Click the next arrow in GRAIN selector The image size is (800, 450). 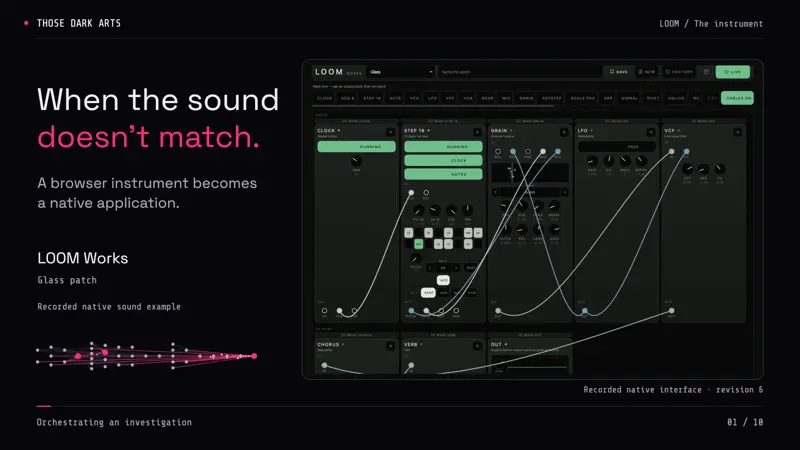(x=565, y=192)
